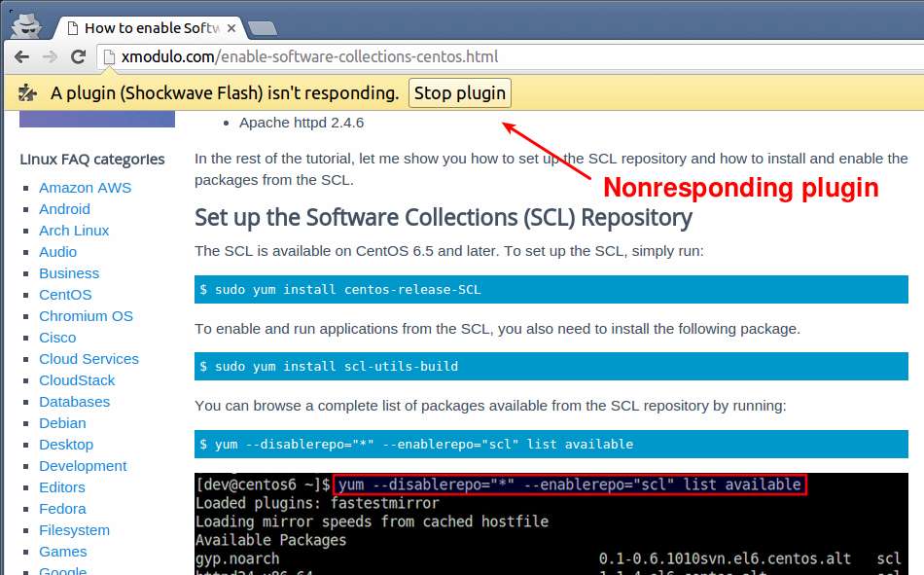Click the Stop plugin button
Image resolution: width=924 pixels, height=575 pixels.
coord(460,93)
